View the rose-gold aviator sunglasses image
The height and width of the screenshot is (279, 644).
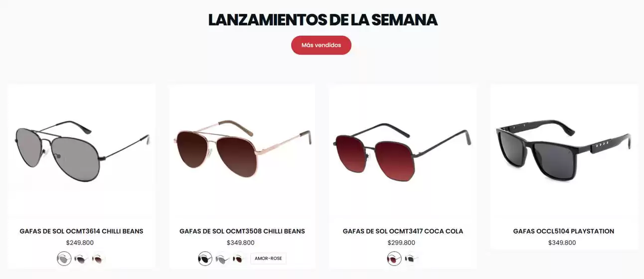tap(242, 150)
